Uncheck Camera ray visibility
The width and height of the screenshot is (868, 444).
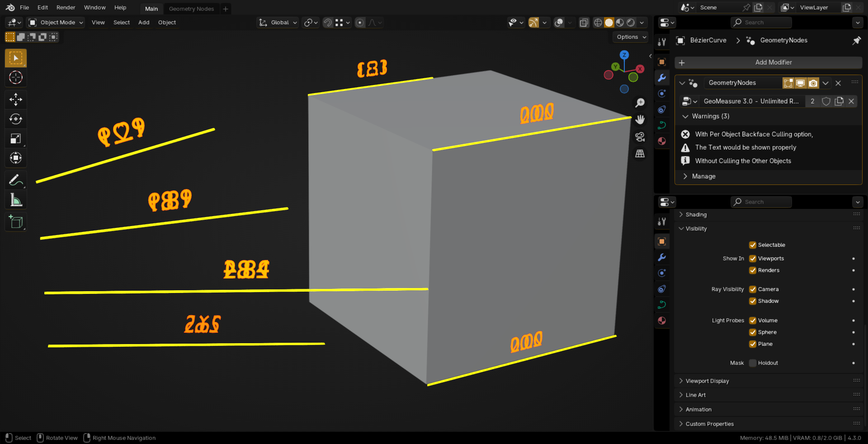(753, 289)
